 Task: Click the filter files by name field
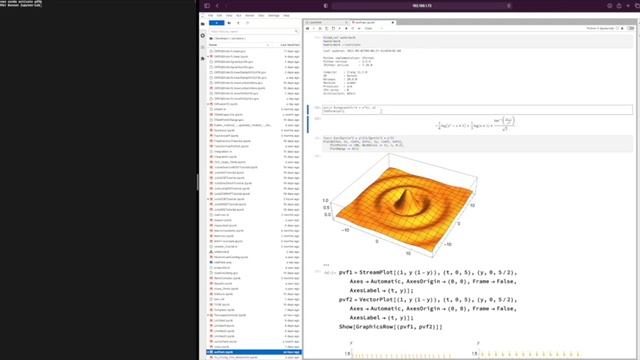[x=254, y=31]
